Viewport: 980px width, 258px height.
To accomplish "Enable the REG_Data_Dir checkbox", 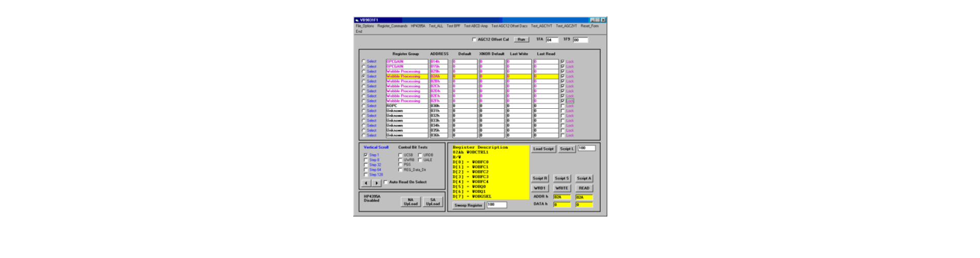I will pos(400,170).
